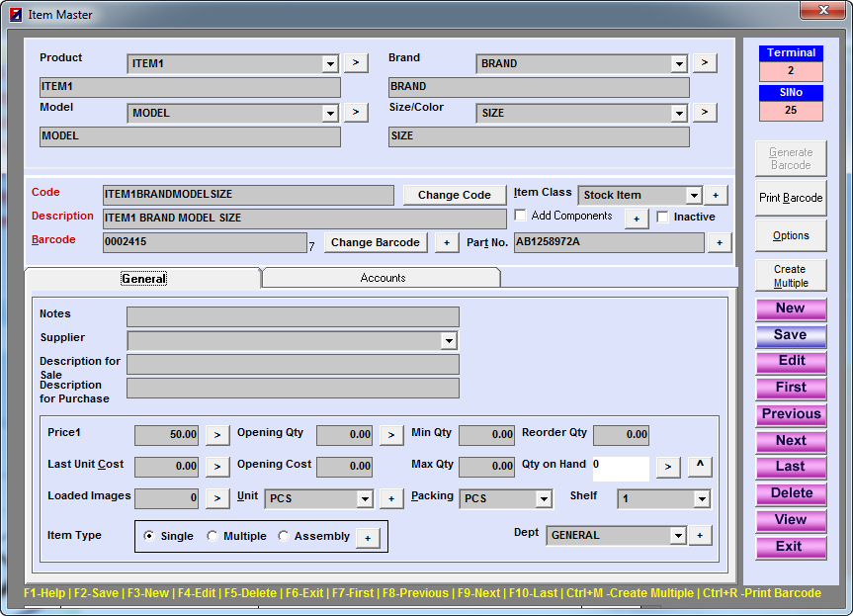The height and width of the screenshot is (616, 853).
Task: Enable the Add Components checkbox
Action: coord(521,217)
